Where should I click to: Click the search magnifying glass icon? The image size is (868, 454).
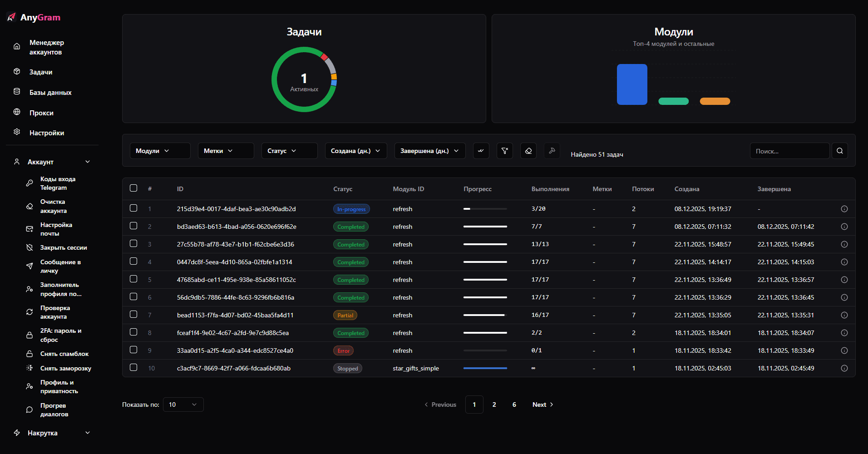pyautogui.click(x=839, y=151)
